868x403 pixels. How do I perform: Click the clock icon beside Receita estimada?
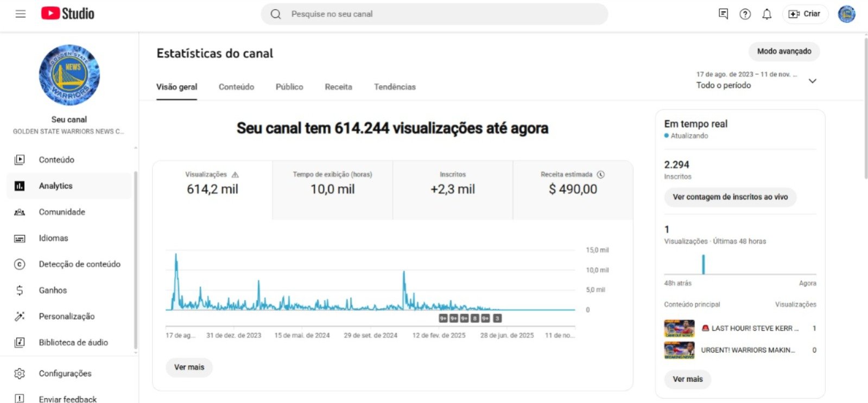[x=601, y=174]
